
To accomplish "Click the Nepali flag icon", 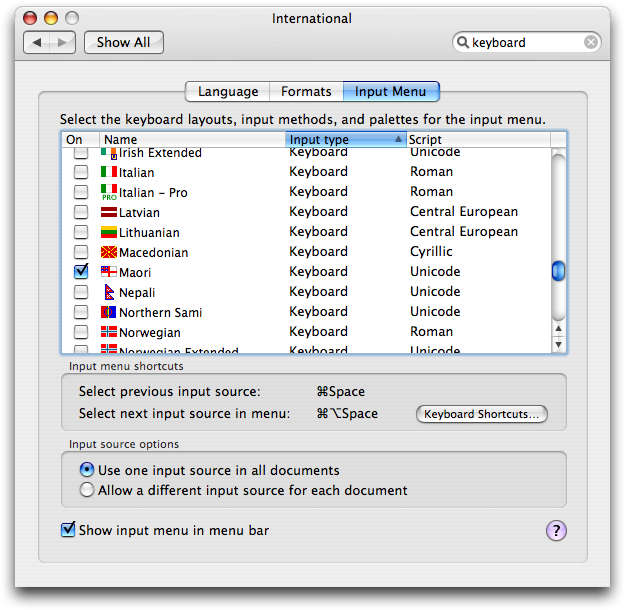I will point(109,292).
